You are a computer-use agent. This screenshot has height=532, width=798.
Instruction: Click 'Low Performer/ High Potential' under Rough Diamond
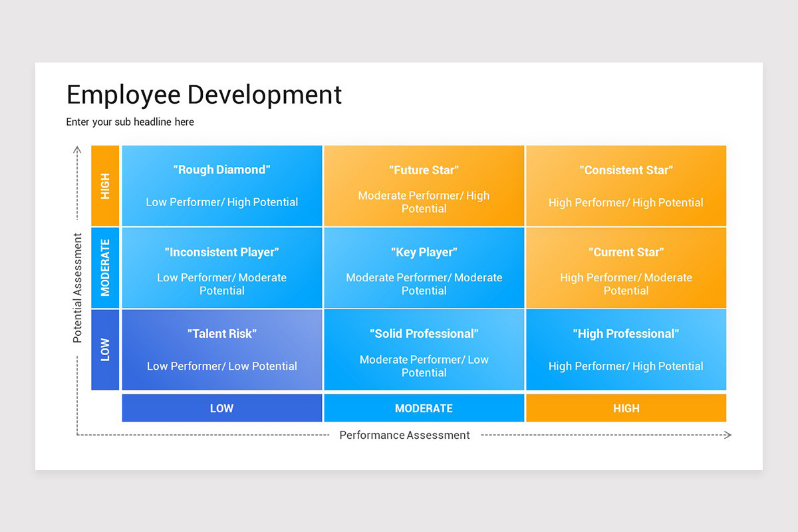[222, 202]
